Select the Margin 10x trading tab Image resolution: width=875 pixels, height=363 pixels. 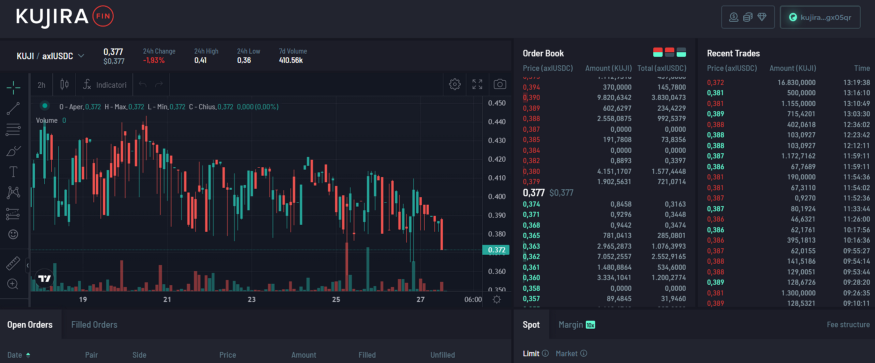(577, 324)
